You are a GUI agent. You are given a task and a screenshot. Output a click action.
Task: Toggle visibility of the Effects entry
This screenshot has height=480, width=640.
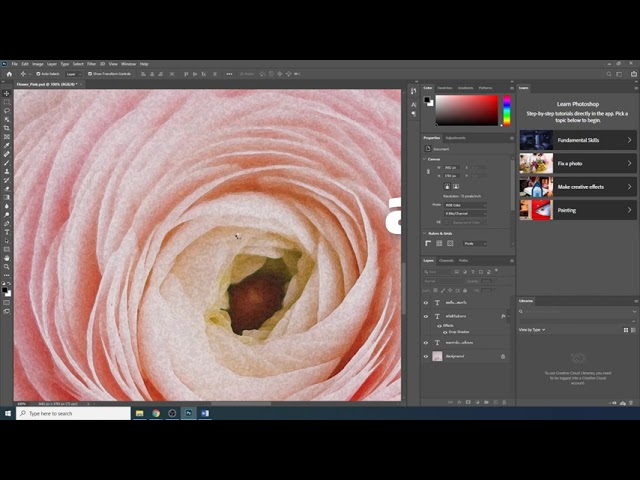439,326
